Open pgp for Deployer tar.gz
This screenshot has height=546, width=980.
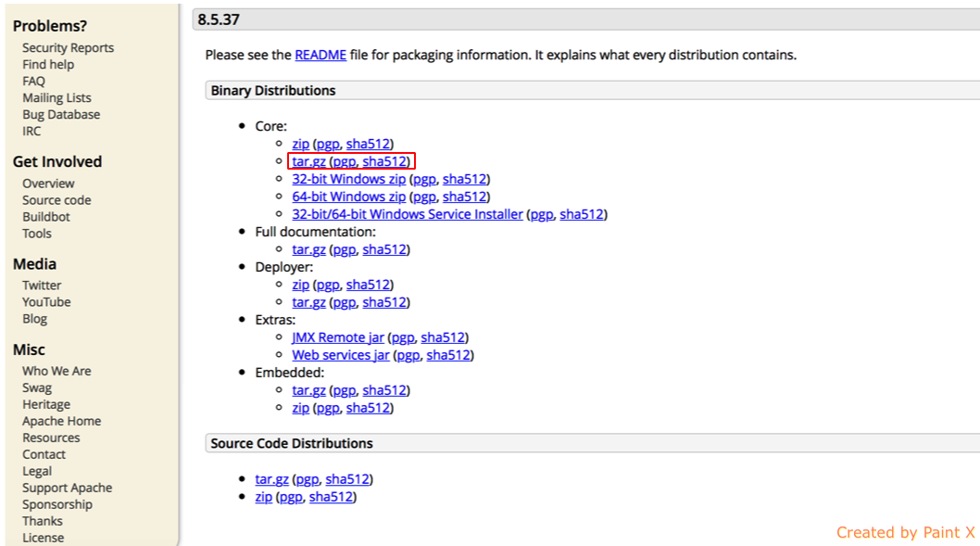pos(345,302)
